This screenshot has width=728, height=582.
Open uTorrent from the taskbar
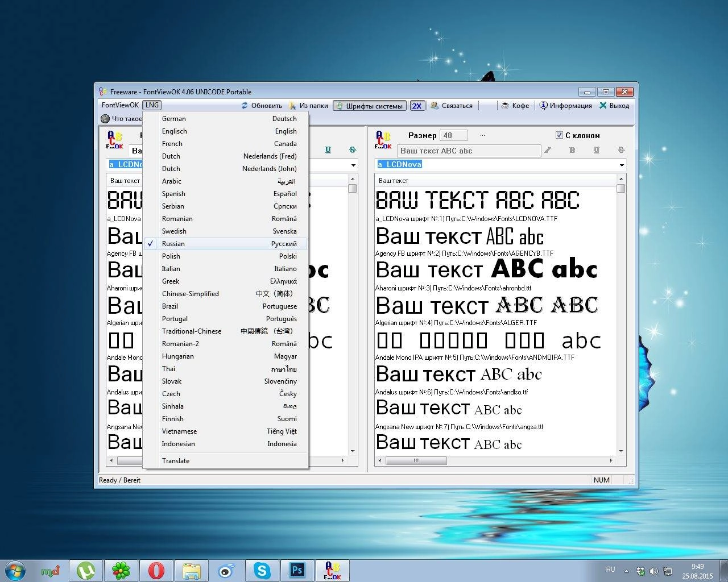point(86,571)
